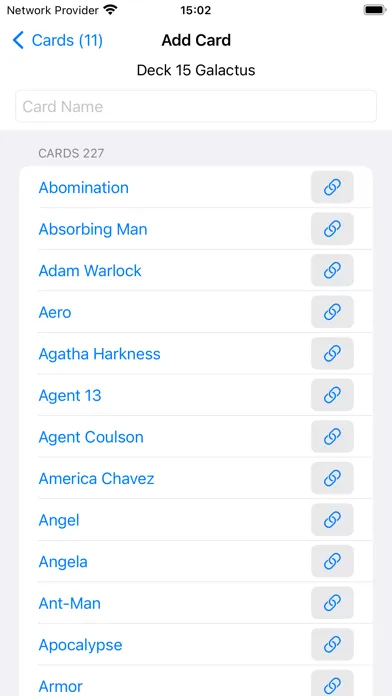392x696 pixels.
Task: Open the link icon for Adam Warlock
Action: point(332,270)
